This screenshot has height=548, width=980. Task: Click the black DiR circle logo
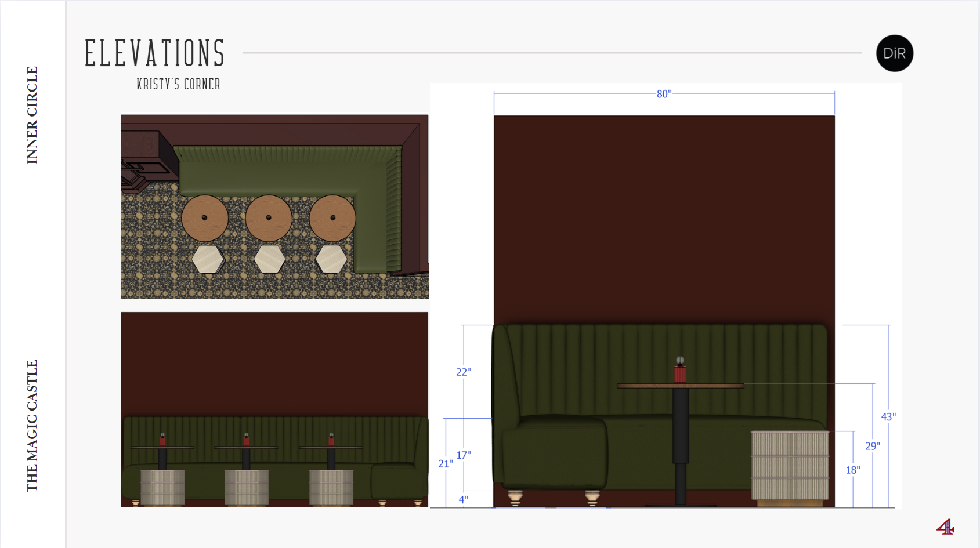click(x=894, y=53)
